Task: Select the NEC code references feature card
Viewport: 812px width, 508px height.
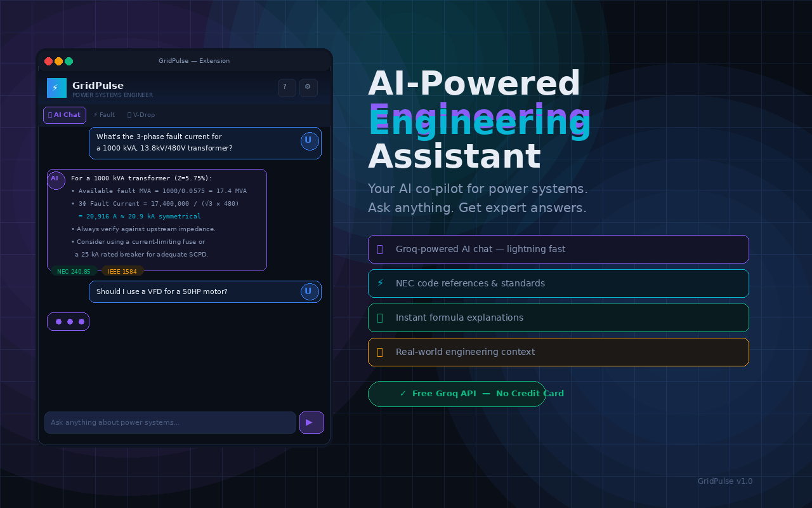Action: [x=558, y=283]
